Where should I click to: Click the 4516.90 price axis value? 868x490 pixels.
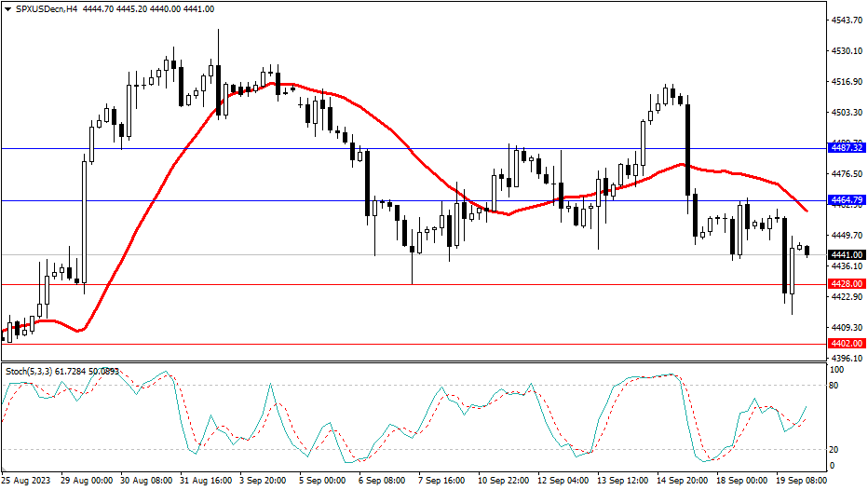tap(846, 82)
